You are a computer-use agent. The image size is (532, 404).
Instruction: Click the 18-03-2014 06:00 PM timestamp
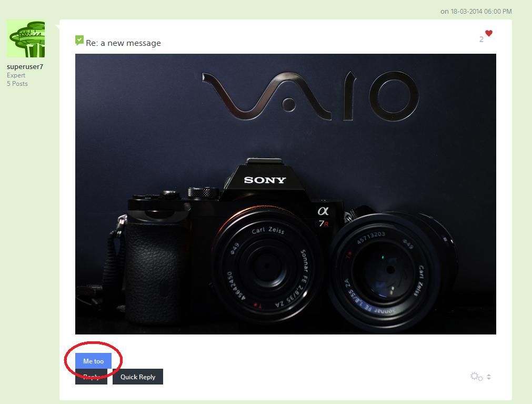point(476,11)
